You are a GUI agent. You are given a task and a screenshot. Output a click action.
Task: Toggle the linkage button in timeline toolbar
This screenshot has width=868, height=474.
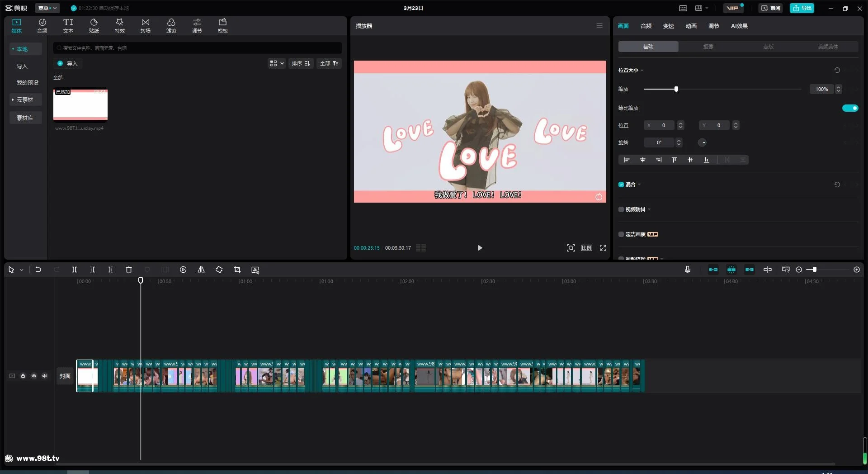[750, 270]
